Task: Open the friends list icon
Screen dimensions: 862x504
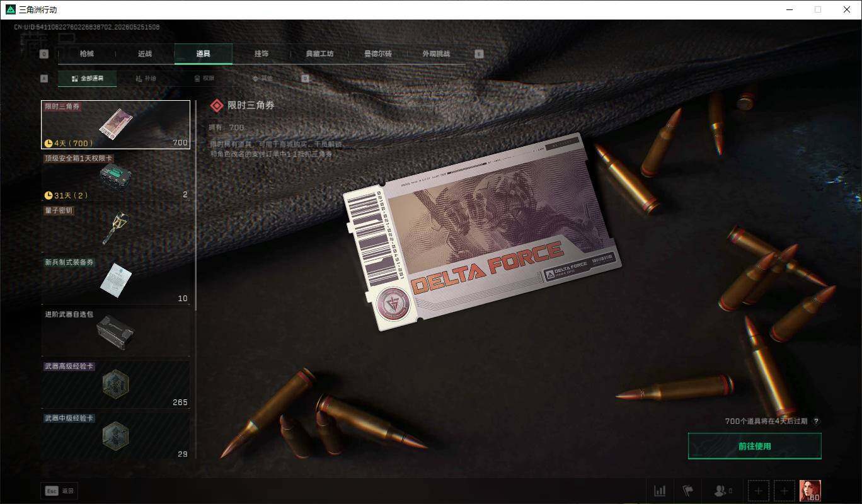Action: [x=722, y=491]
